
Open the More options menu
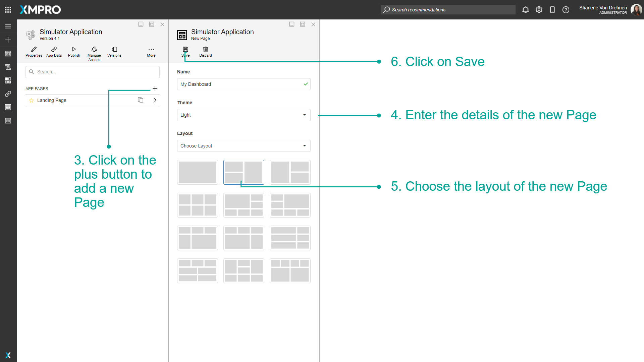click(151, 52)
